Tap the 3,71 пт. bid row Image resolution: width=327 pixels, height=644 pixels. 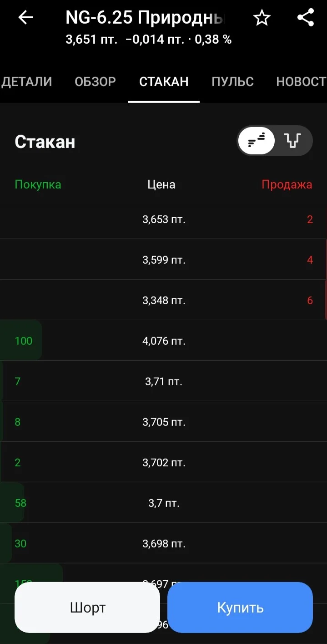tap(163, 381)
